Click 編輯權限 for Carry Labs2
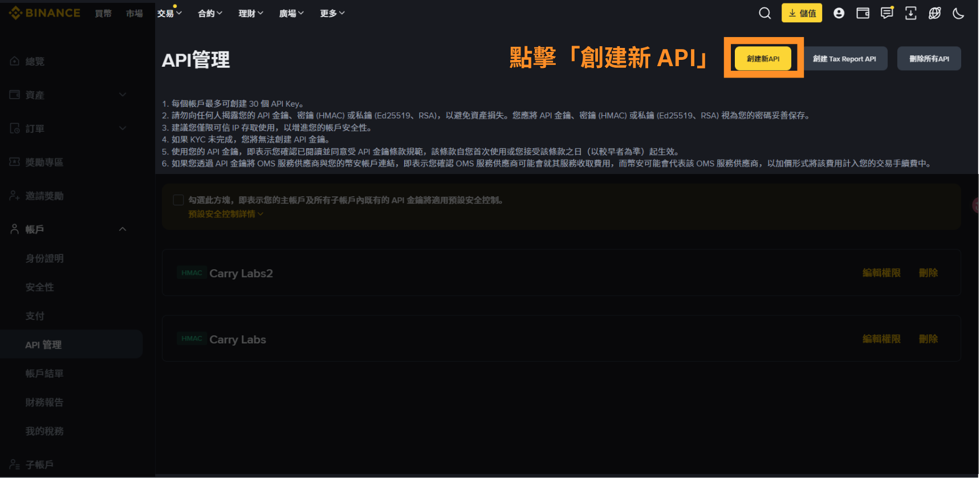The image size is (980, 478). 881,273
